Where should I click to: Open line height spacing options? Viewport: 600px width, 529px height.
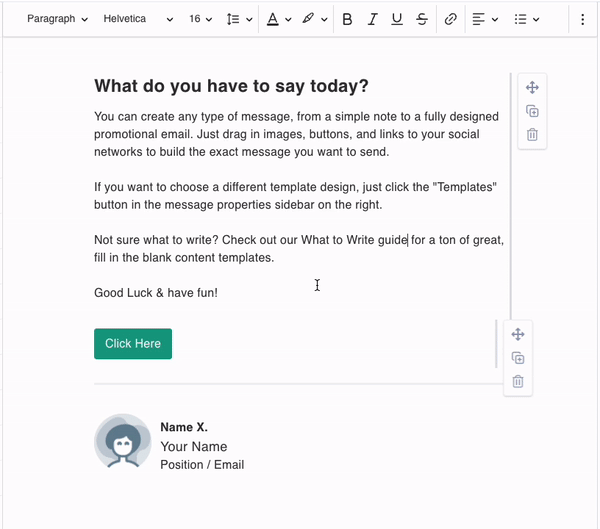pos(238,19)
